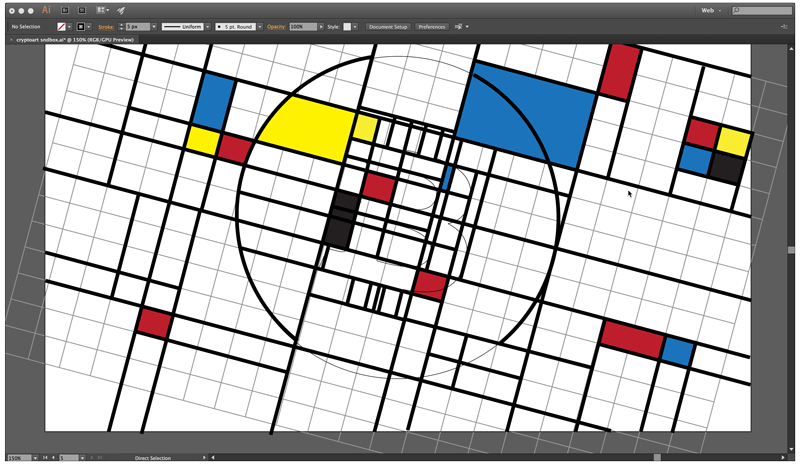The width and height of the screenshot is (800, 466).
Task: Click the artboard number field
Action: (x=69, y=458)
